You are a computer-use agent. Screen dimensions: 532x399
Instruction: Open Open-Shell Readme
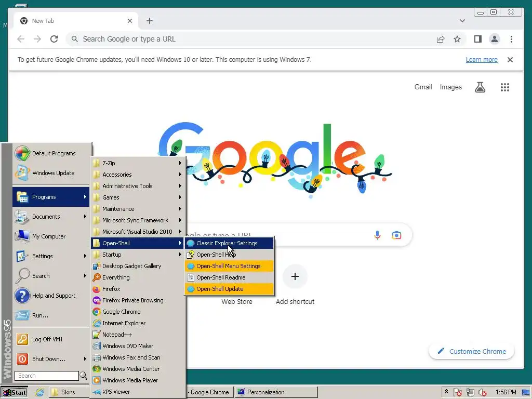(229, 277)
